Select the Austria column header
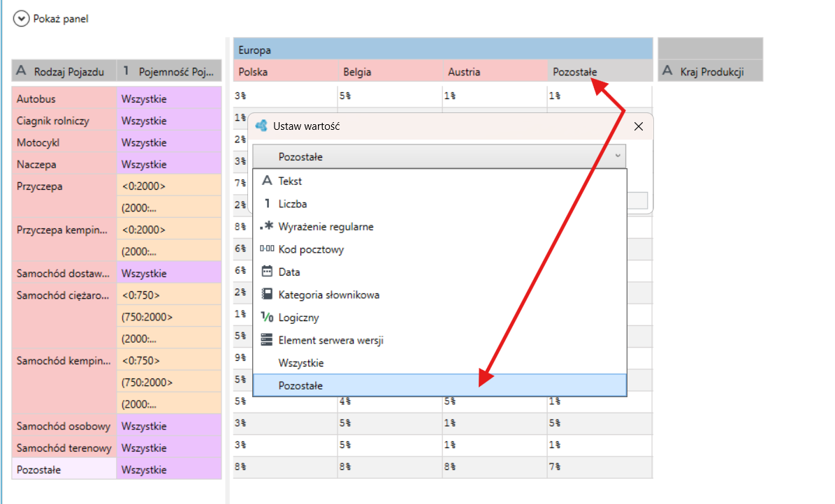835x504 pixels. [495, 71]
